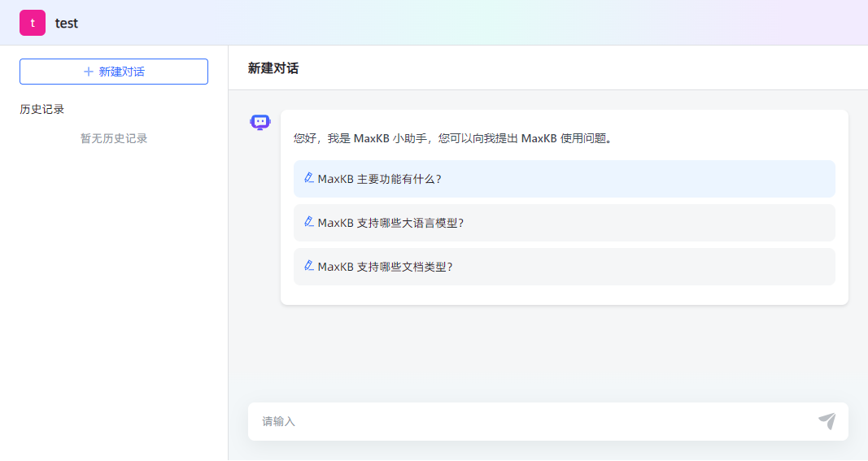This screenshot has width=868, height=461.
Task: Focus the 请输入 message input field
Action: pos(529,421)
